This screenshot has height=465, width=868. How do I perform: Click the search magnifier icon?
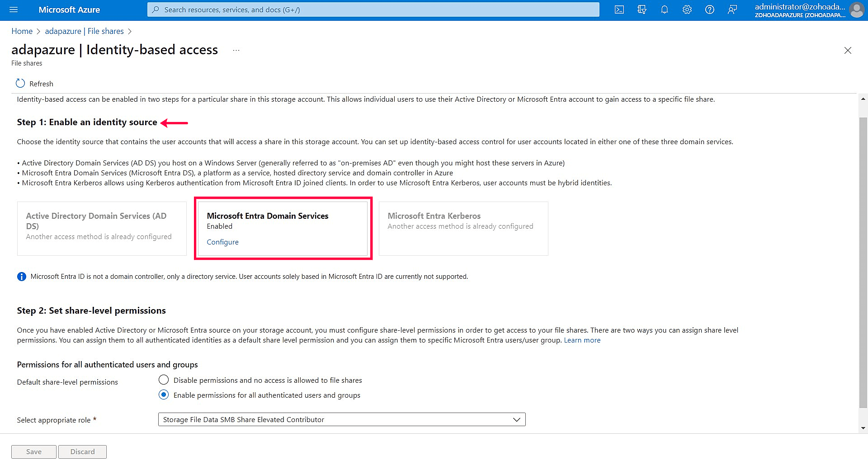(156, 9)
